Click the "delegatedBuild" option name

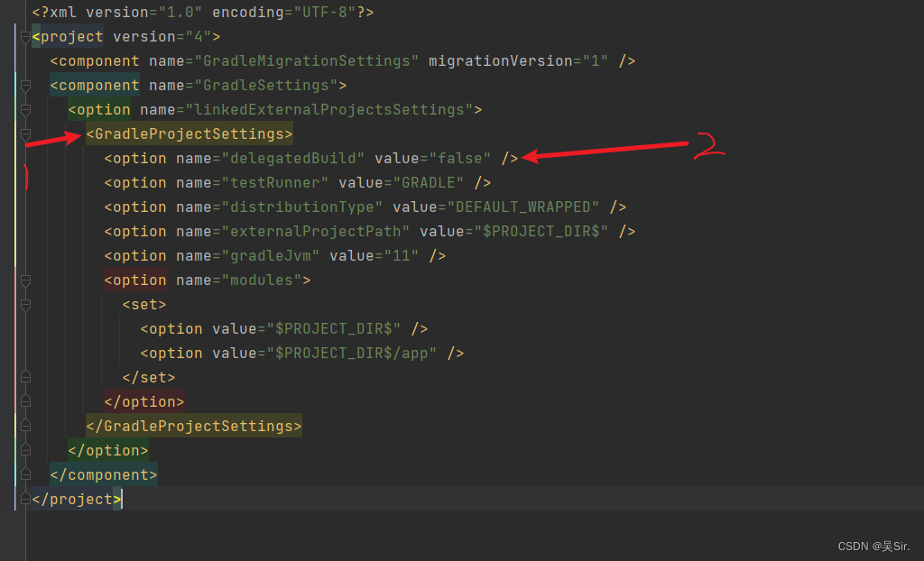(x=293, y=159)
